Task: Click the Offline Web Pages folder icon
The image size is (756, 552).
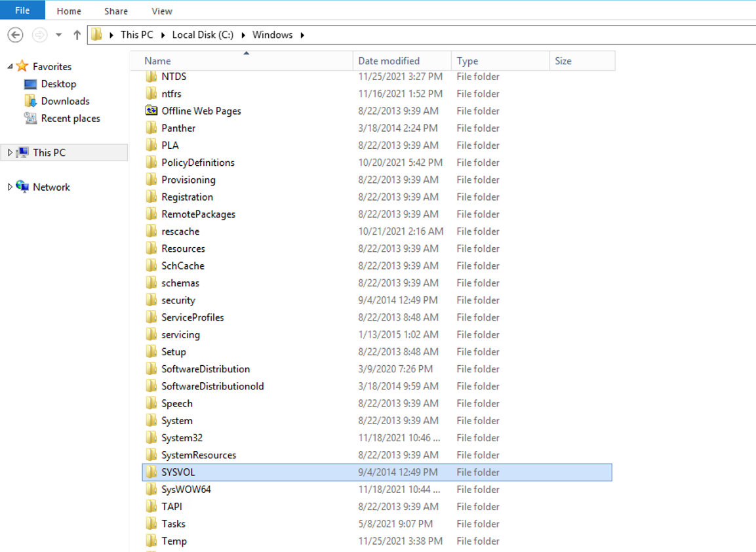Action: click(x=151, y=111)
